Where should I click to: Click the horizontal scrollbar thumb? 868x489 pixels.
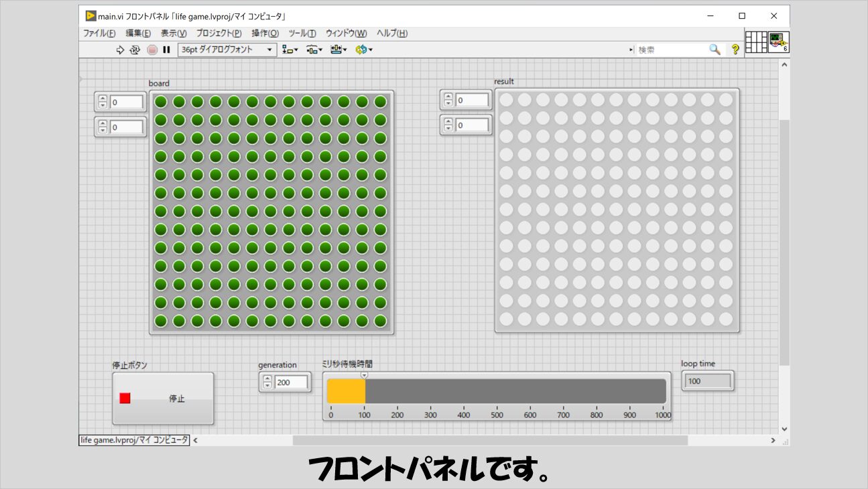click(490, 441)
